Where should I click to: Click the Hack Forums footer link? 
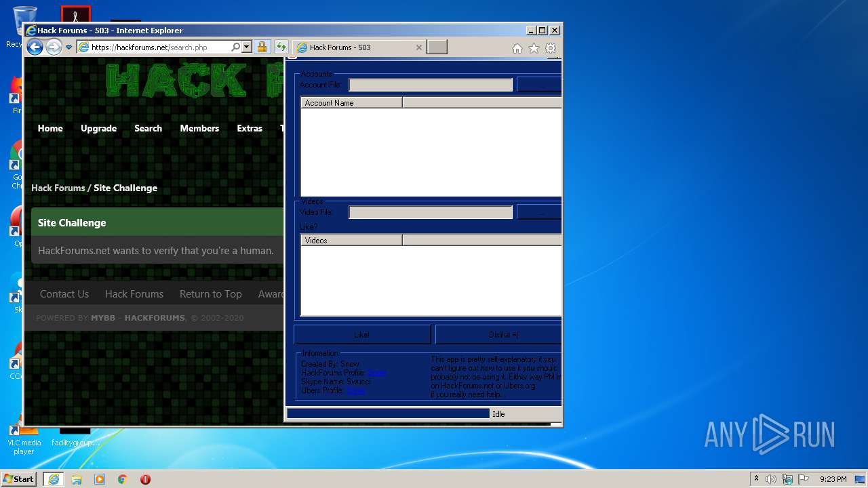(x=134, y=293)
